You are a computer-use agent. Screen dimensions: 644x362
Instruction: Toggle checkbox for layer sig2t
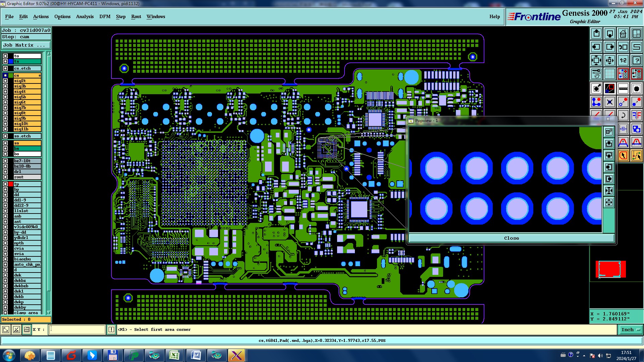tap(5, 81)
